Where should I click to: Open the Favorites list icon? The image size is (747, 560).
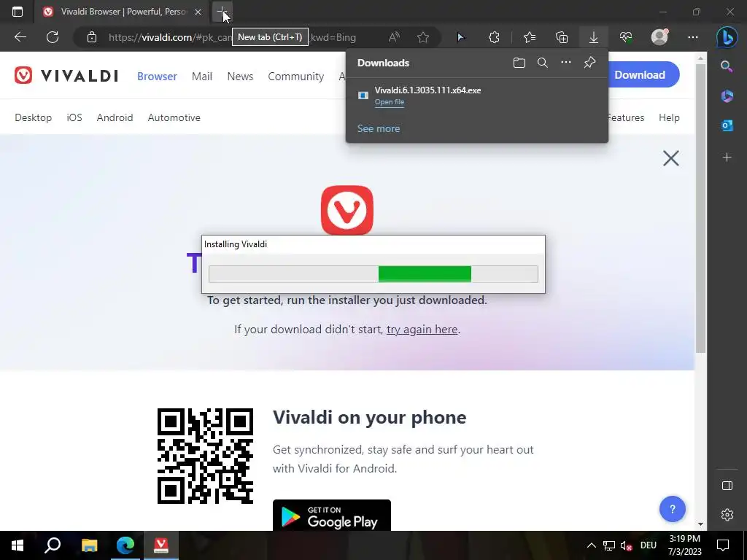[x=530, y=37]
